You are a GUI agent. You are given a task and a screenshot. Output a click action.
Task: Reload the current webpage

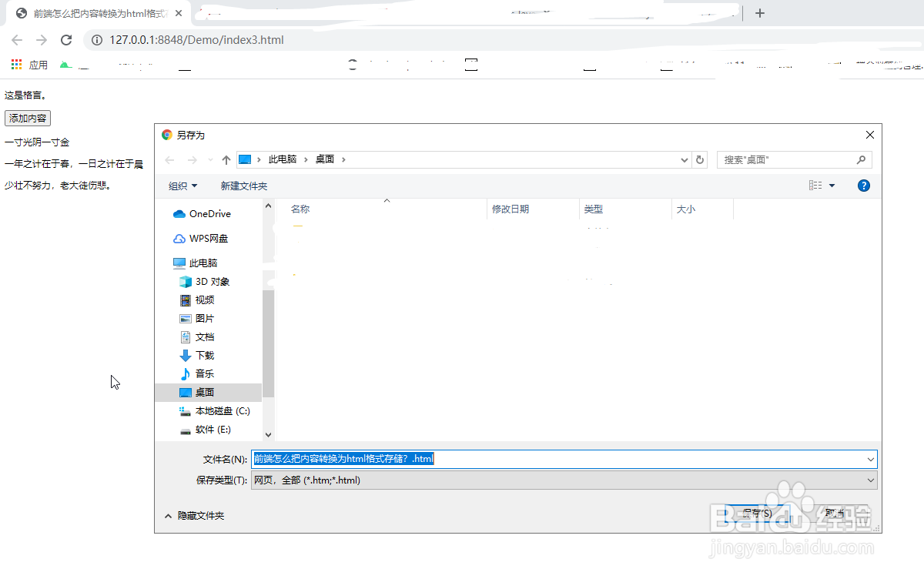[65, 39]
